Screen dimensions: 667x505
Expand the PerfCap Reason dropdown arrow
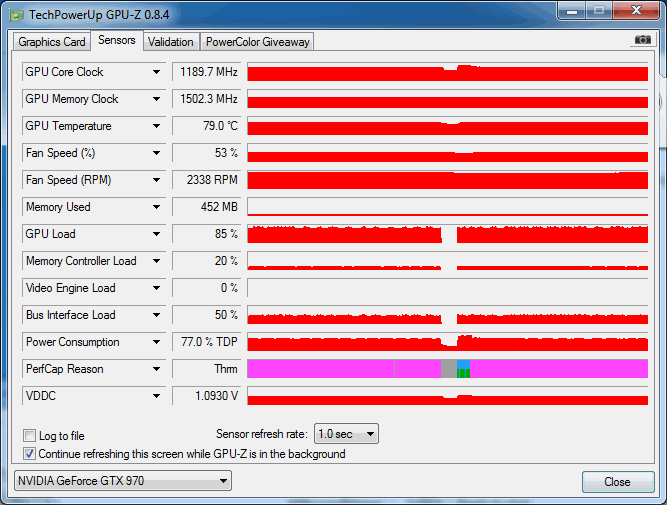156,369
